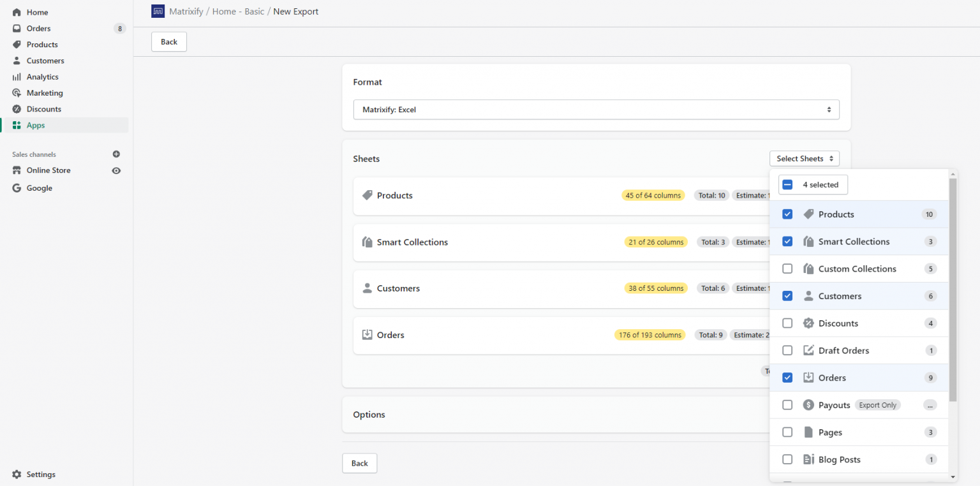Toggle the Online Store visibility eye icon
This screenshot has height=486, width=980.
115,170
